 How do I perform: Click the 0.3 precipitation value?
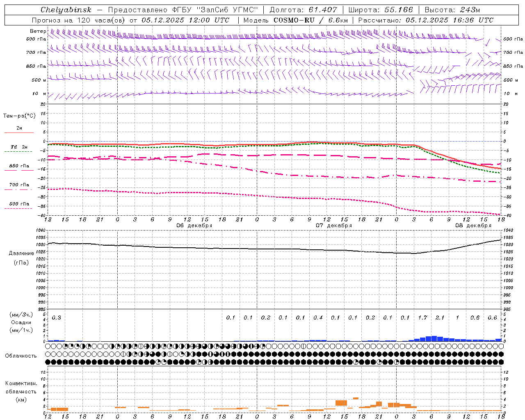click(57, 318)
